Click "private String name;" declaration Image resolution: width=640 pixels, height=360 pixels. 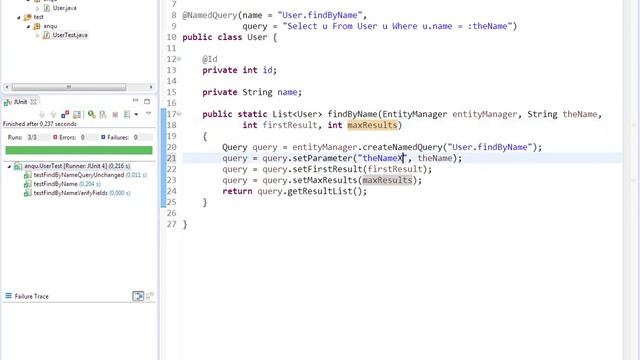[252, 92]
